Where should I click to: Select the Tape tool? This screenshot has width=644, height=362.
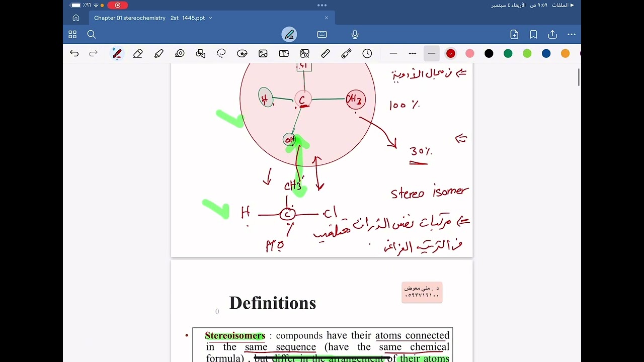(x=180, y=53)
